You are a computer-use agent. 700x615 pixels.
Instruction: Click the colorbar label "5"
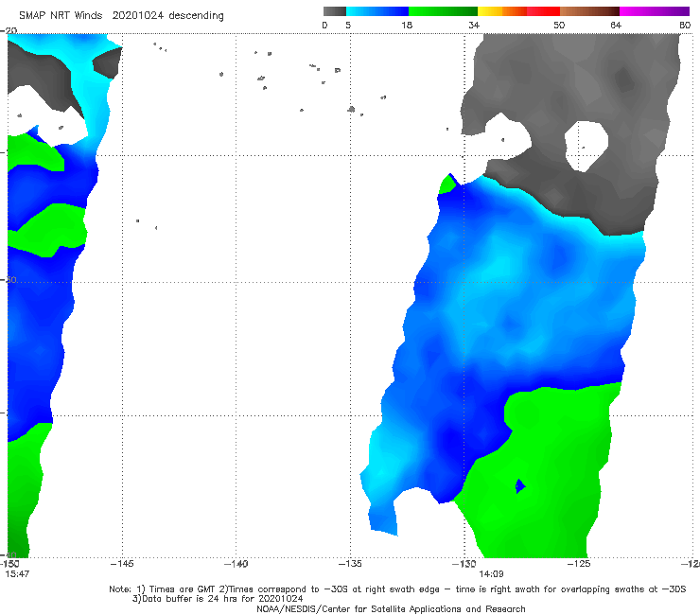[348, 25]
